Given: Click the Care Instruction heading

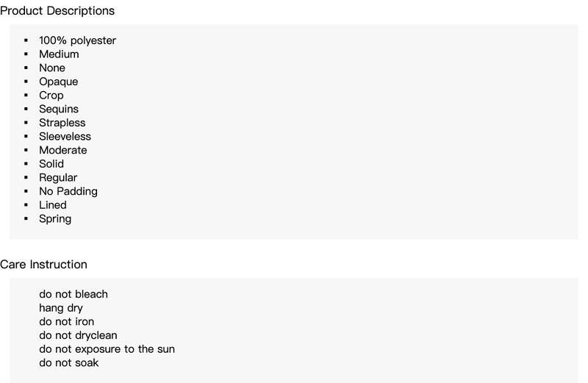Looking at the screenshot, I should click(x=43, y=265).
